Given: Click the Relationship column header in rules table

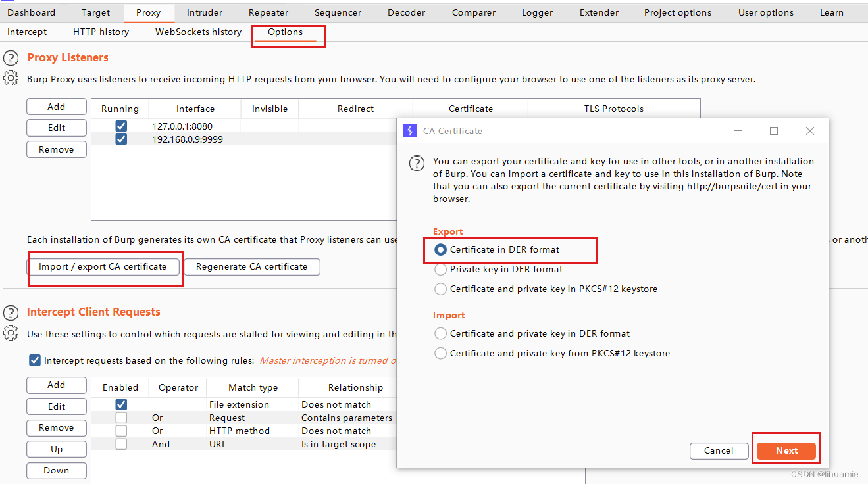Looking at the screenshot, I should click(355, 387).
